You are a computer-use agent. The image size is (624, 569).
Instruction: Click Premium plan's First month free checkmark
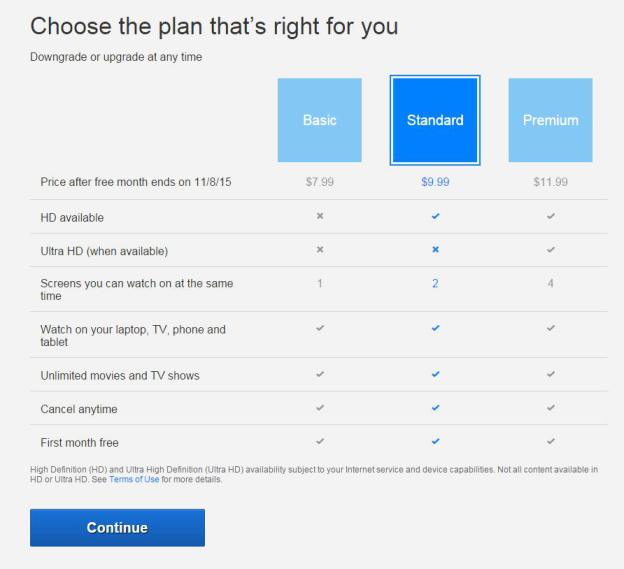550,441
